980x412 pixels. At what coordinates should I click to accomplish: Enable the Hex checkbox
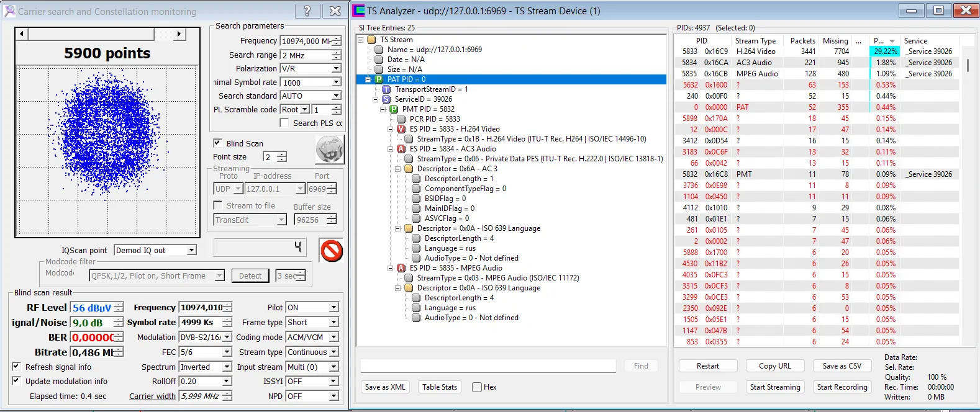(477, 387)
